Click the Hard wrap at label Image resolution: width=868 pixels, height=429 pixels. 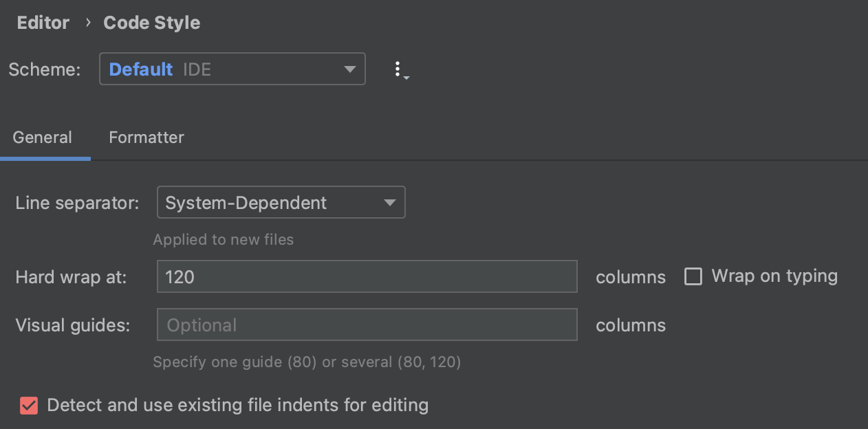72,277
